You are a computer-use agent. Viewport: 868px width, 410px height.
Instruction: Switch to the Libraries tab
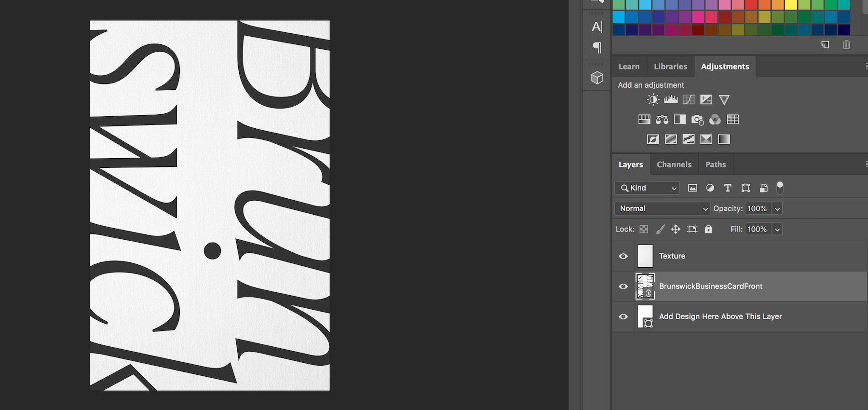coord(670,67)
